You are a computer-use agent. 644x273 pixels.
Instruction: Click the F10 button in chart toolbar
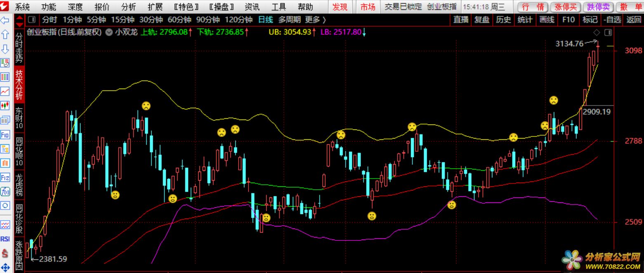(568, 20)
